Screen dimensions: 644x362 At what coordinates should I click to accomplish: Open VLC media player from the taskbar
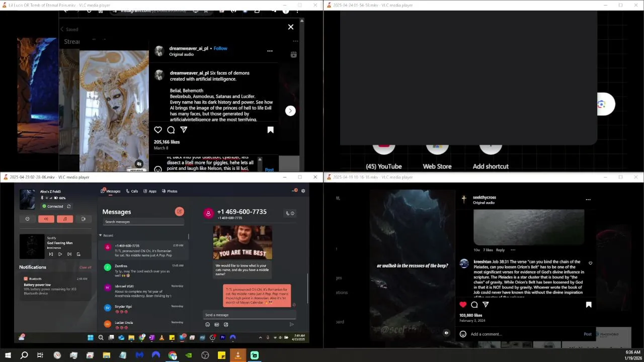tap(238, 355)
